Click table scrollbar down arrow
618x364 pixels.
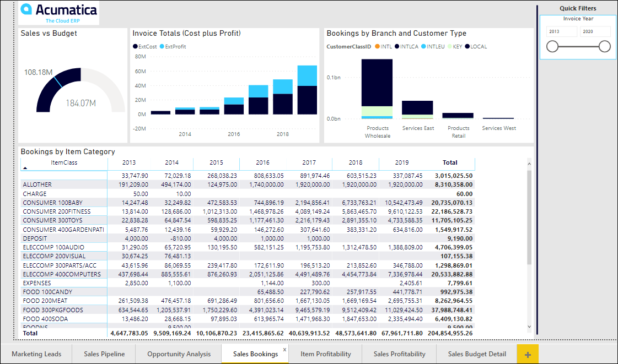(x=530, y=327)
